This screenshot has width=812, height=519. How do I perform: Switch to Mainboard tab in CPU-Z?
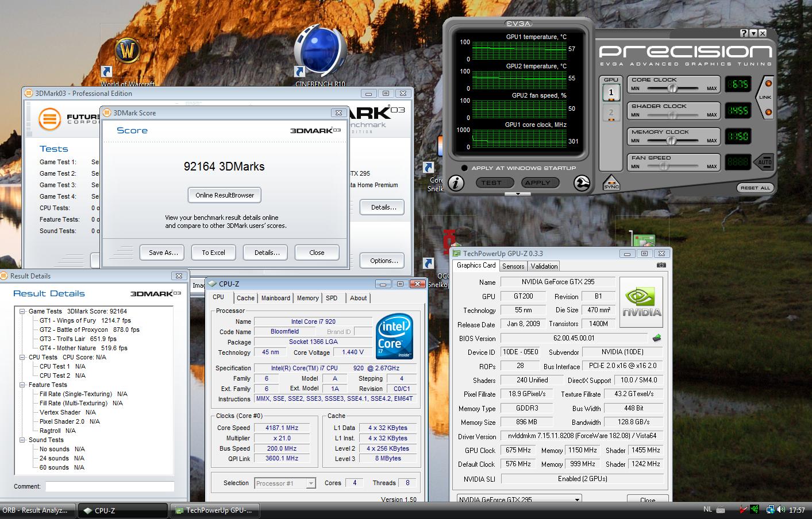[x=276, y=298]
